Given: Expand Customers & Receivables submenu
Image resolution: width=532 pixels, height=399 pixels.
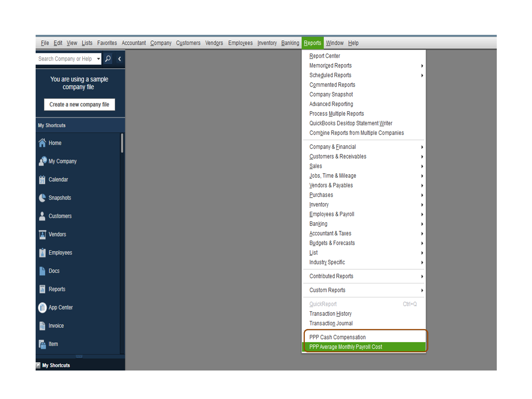Looking at the screenshot, I should pos(422,157).
